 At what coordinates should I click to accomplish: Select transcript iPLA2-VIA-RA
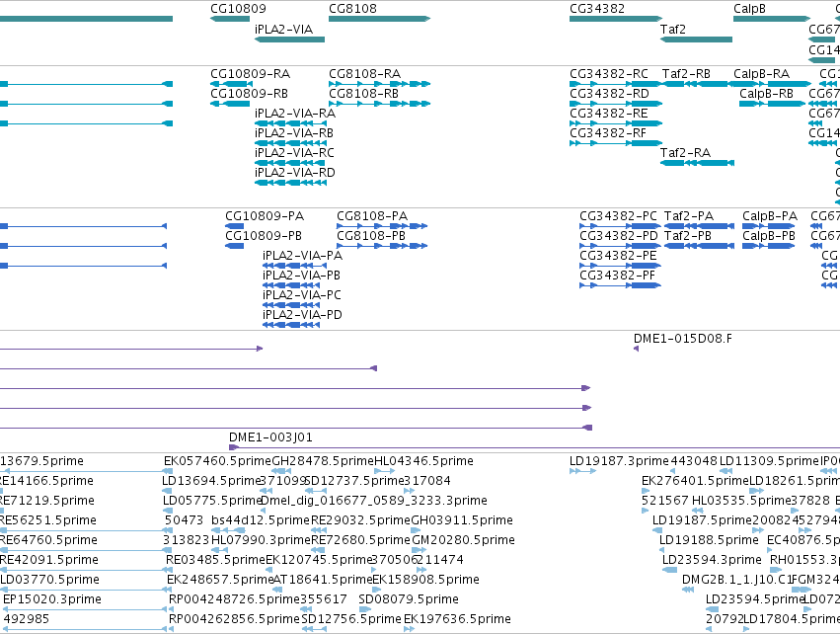pyautogui.click(x=295, y=114)
